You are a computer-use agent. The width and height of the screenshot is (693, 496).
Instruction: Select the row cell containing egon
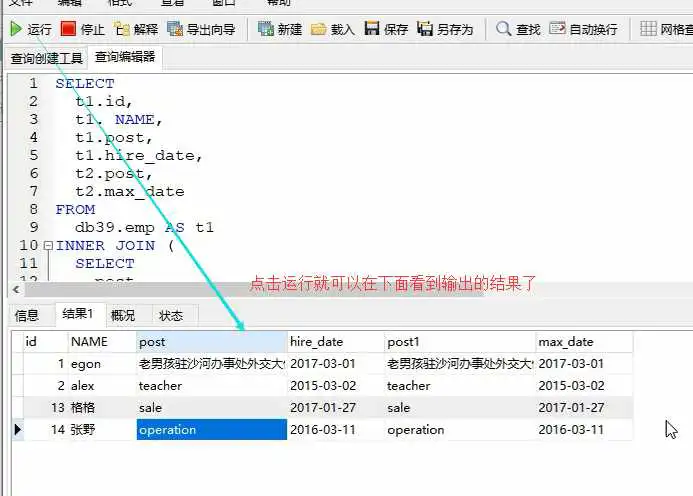tap(87, 364)
